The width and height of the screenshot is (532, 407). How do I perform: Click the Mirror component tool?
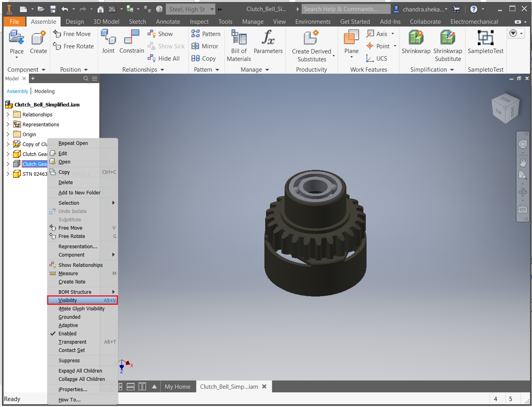tap(205, 46)
